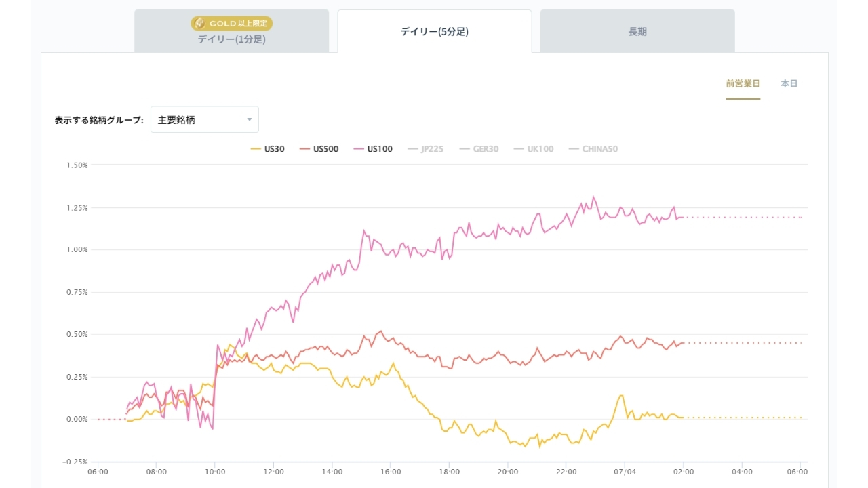The width and height of the screenshot is (868, 488).
Task: Click the US30 yellow legend line marker
Action: click(x=256, y=149)
